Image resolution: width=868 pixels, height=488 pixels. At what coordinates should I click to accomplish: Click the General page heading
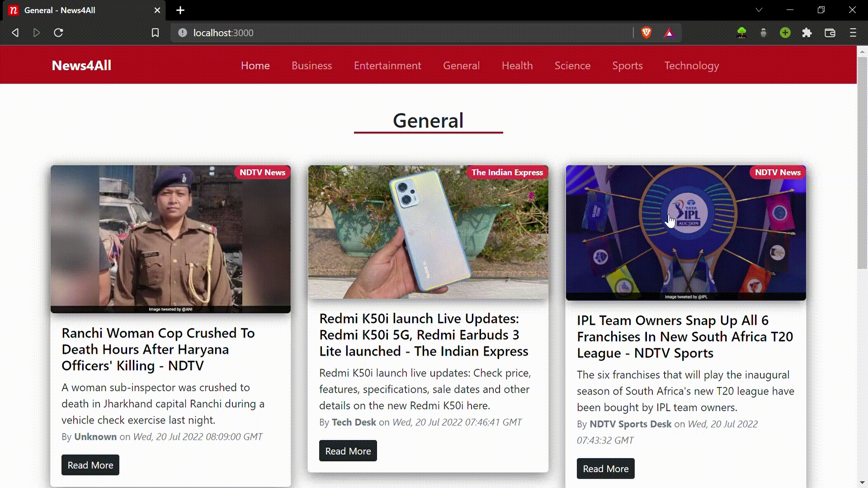(x=428, y=121)
